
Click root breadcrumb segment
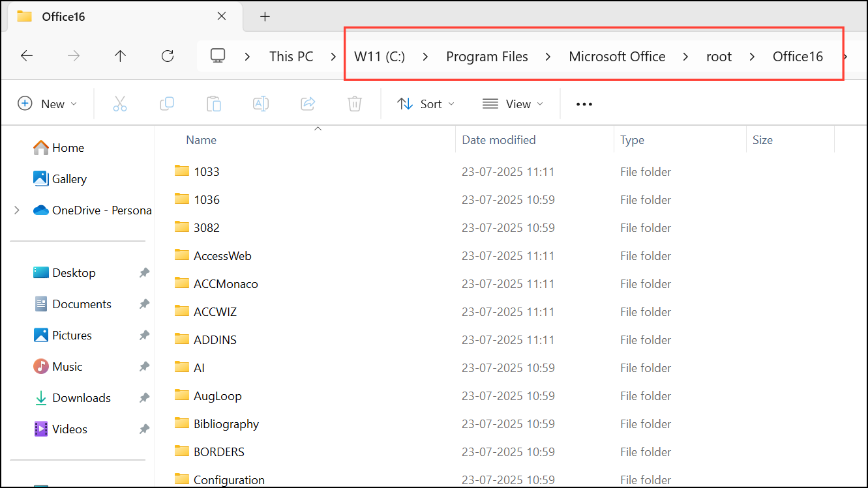[719, 57]
